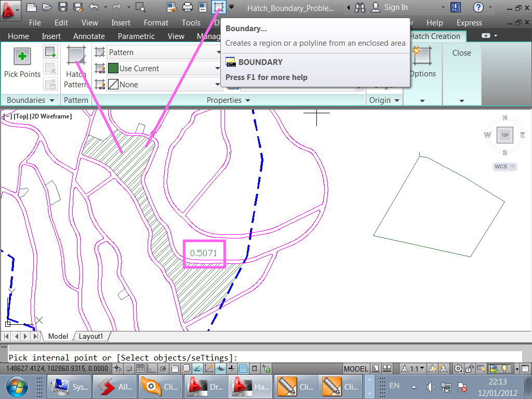The width and height of the screenshot is (532, 399).
Task: Click the Clean Screen icon in status bar
Action: [526, 368]
